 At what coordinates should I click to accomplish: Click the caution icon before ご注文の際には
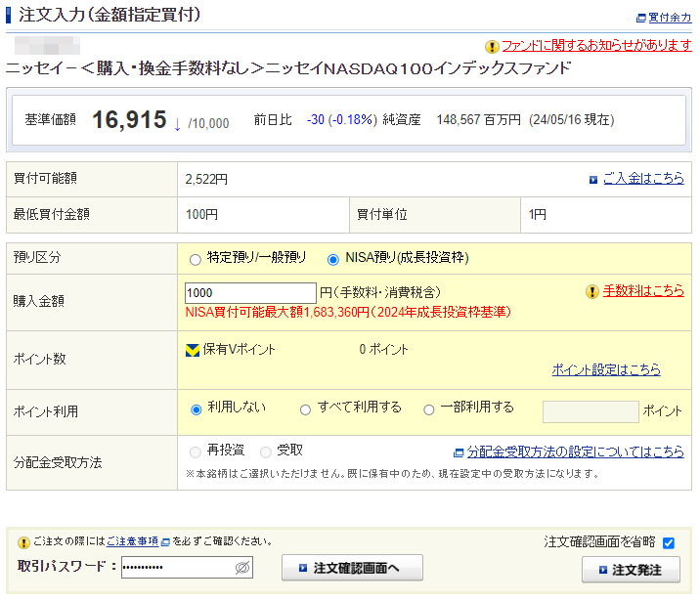(x=23, y=541)
